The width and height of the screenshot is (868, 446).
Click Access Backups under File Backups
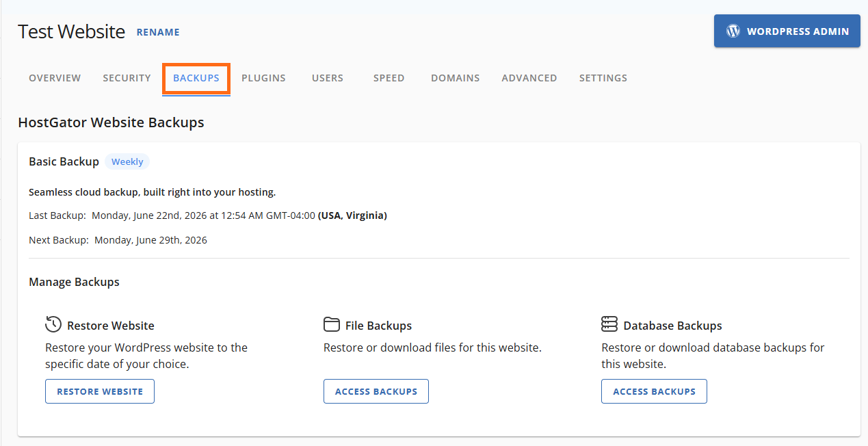376,391
